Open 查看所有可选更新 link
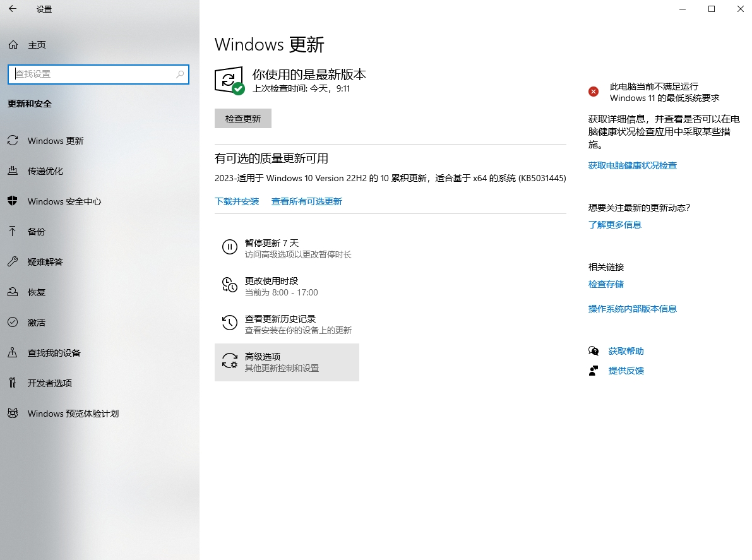Image resolution: width=752 pixels, height=560 pixels. pos(307,201)
